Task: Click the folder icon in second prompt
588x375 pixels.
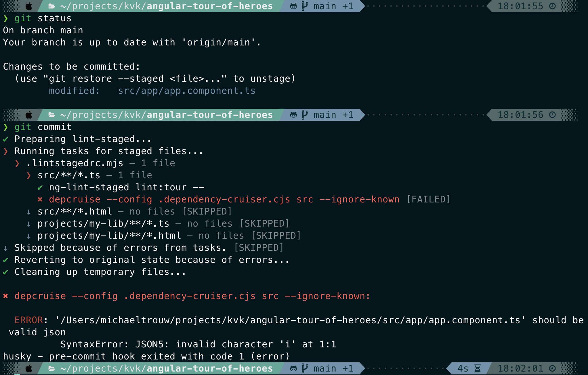Action: point(52,115)
